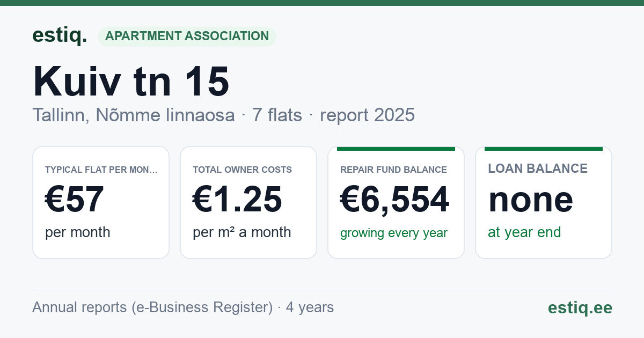This screenshot has width=644, height=338.
Task: Click the TYPICAL FLAT PER MON… label
Action: (x=101, y=170)
